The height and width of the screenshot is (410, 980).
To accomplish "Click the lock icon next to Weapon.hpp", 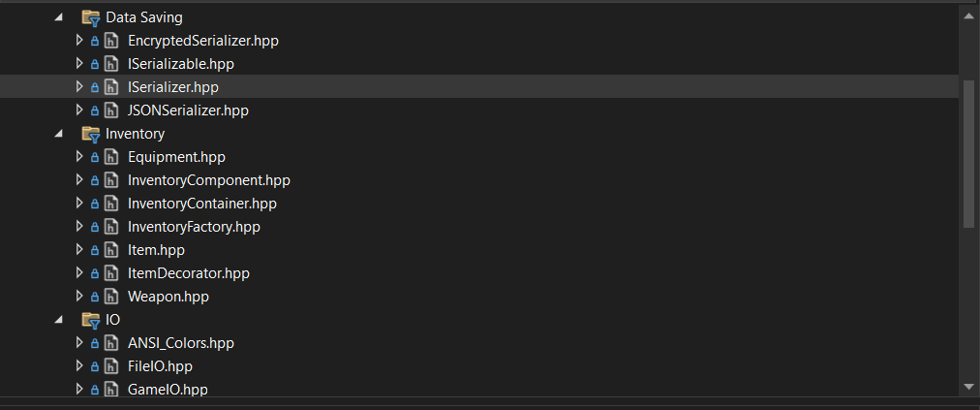I will tap(95, 297).
